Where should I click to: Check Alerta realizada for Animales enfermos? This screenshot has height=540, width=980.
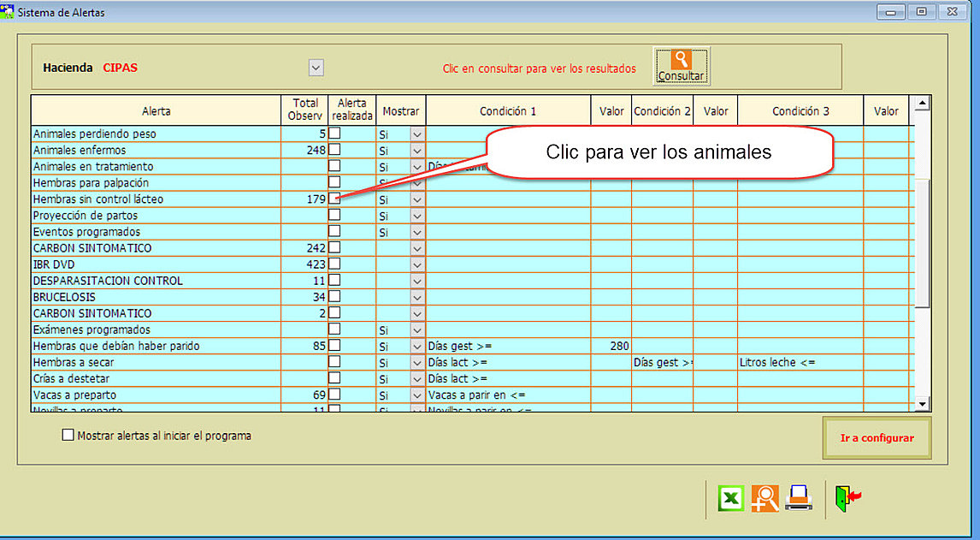pyautogui.click(x=335, y=150)
